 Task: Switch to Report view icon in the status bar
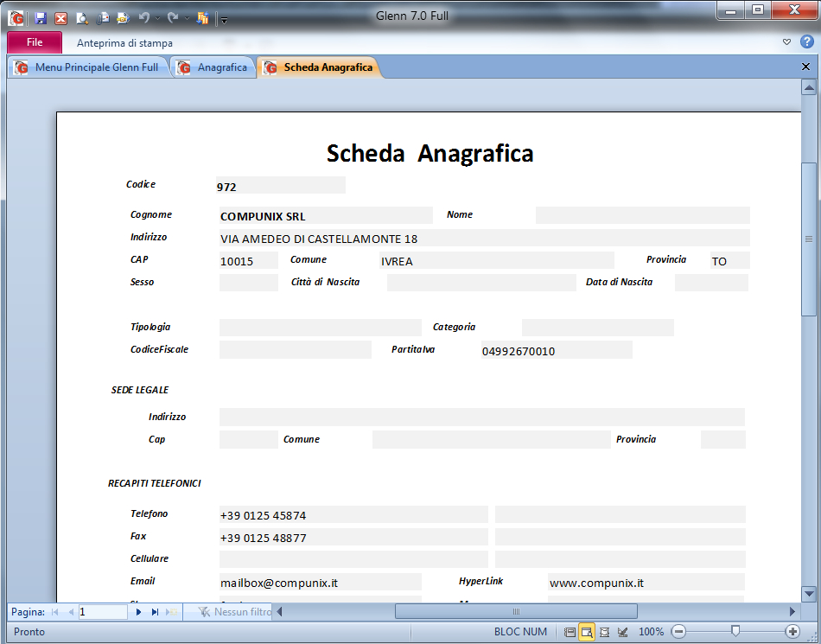[570, 632]
